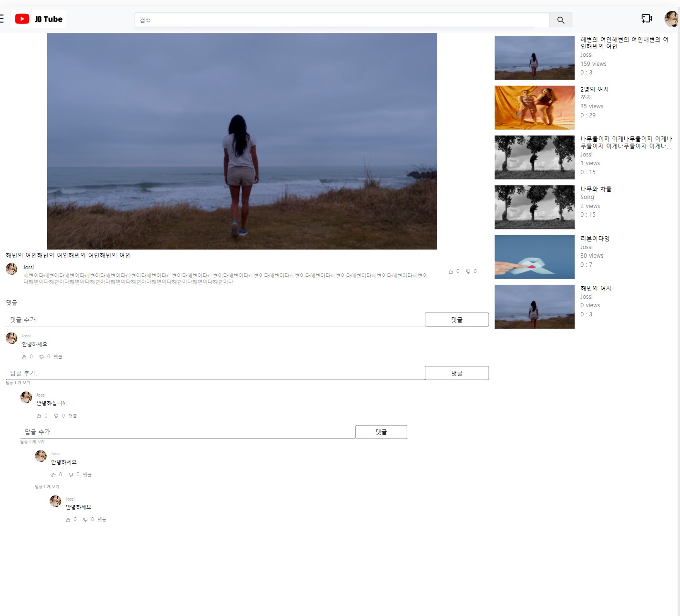Expand the deepest '답글 1개 보기' link

pyautogui.click(x=48, y=486)
